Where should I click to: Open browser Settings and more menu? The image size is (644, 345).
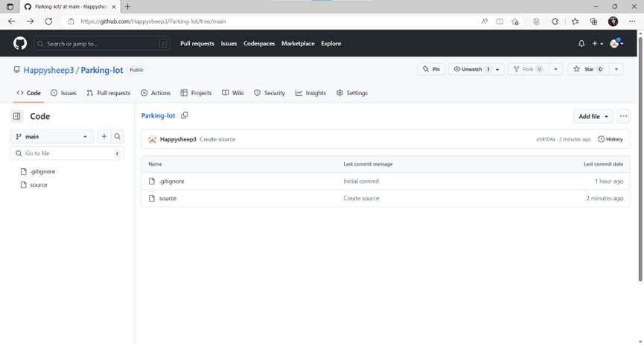(x=632, y=22)
